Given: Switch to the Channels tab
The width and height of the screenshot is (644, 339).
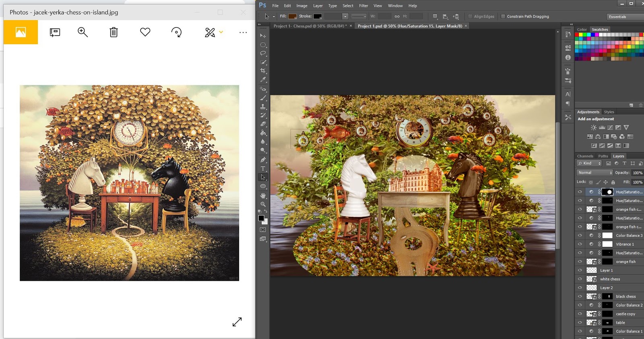Looking at the screenshot, I should tap(585, 156).
